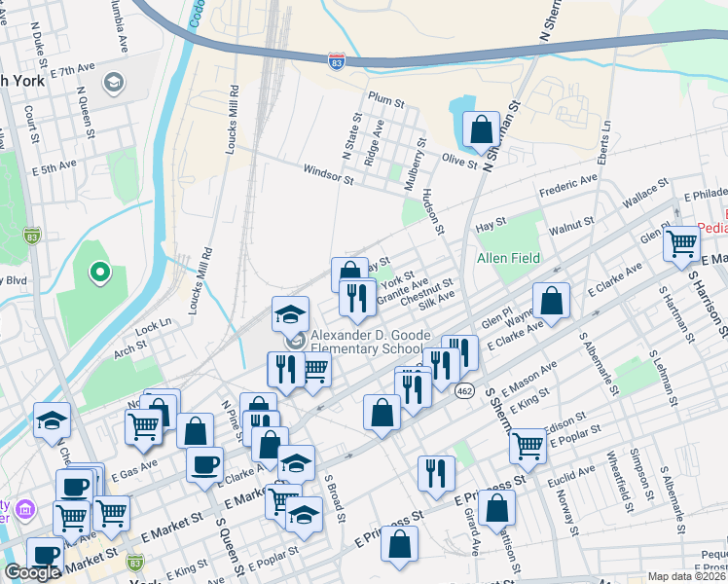728x584 pixels.
Task: Open the graduation cap marker above Goode Elementary School
Action: 290,315
